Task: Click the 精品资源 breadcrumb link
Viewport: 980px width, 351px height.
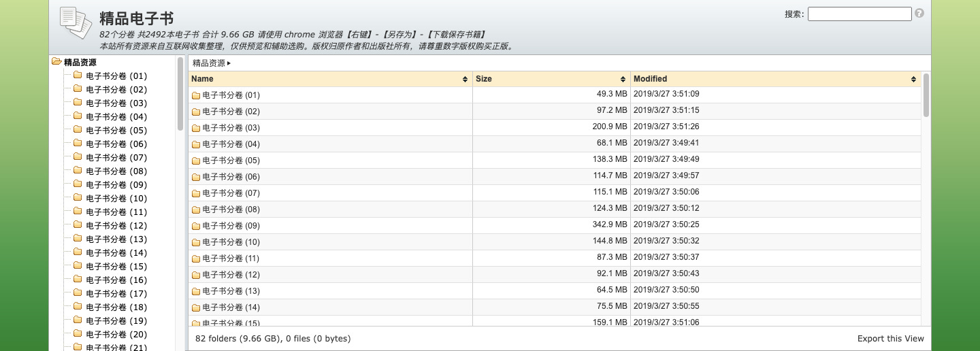Action: coord(208,63)
